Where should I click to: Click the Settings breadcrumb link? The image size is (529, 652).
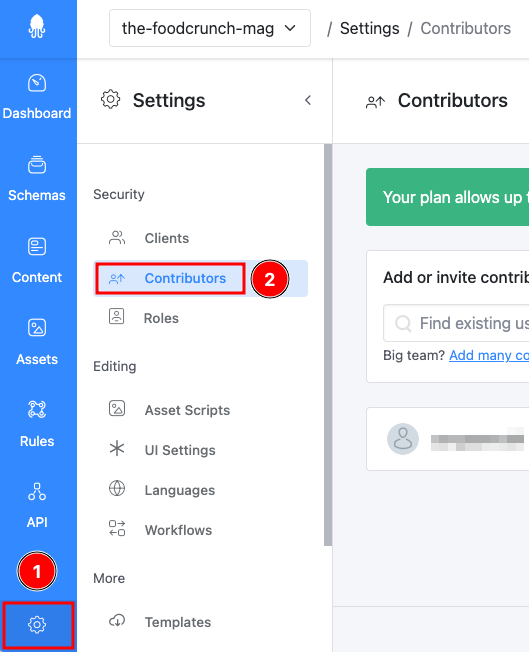coord(369,28)
